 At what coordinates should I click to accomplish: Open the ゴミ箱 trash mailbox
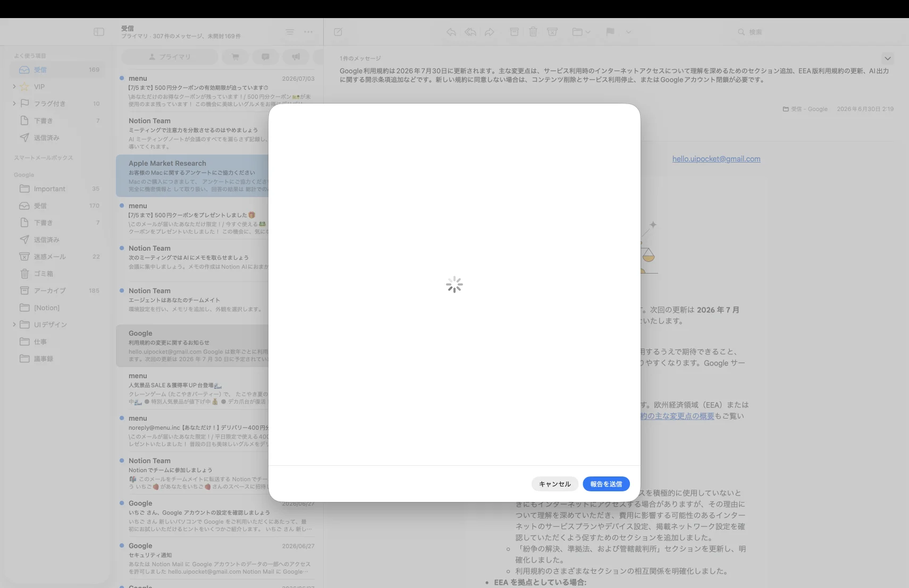(58, 274)
